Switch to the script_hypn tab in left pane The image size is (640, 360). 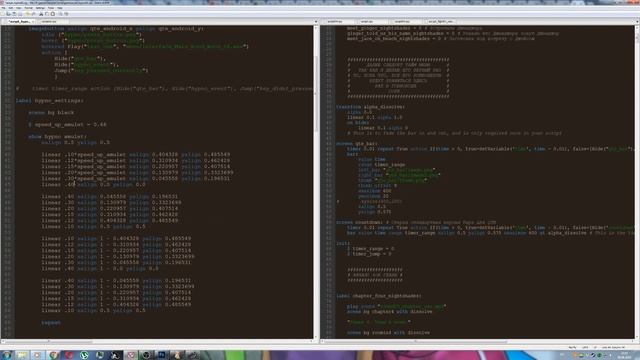click(x=20, y=22)
